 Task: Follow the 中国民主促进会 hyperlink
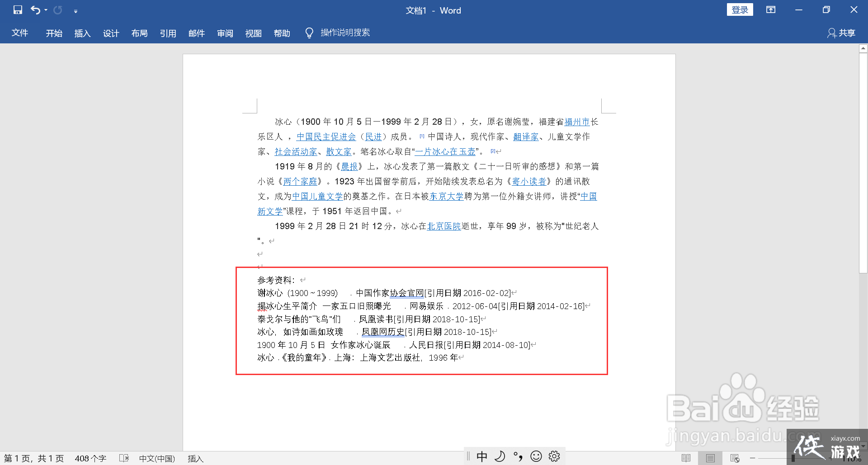pyautogui.click(x=326, y=137)
